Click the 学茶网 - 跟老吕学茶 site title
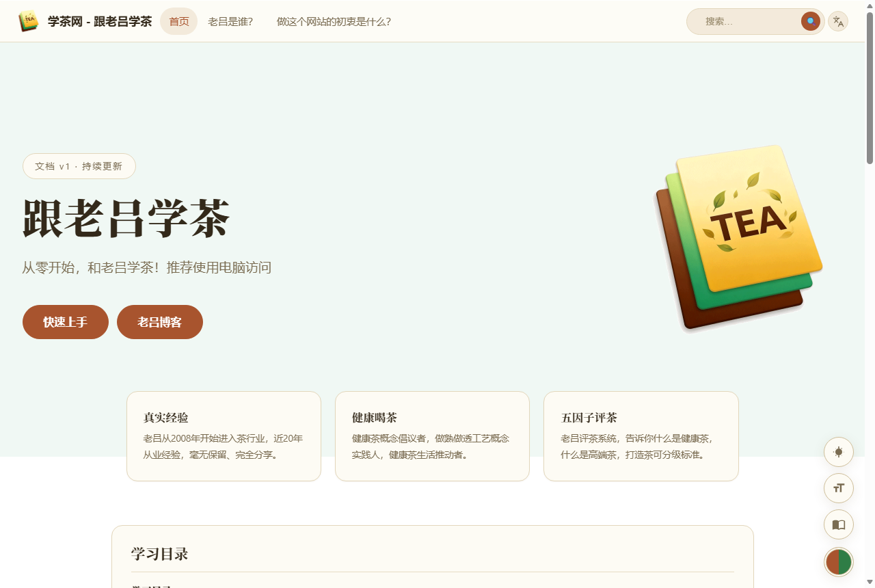 click(x=100, y=21)
